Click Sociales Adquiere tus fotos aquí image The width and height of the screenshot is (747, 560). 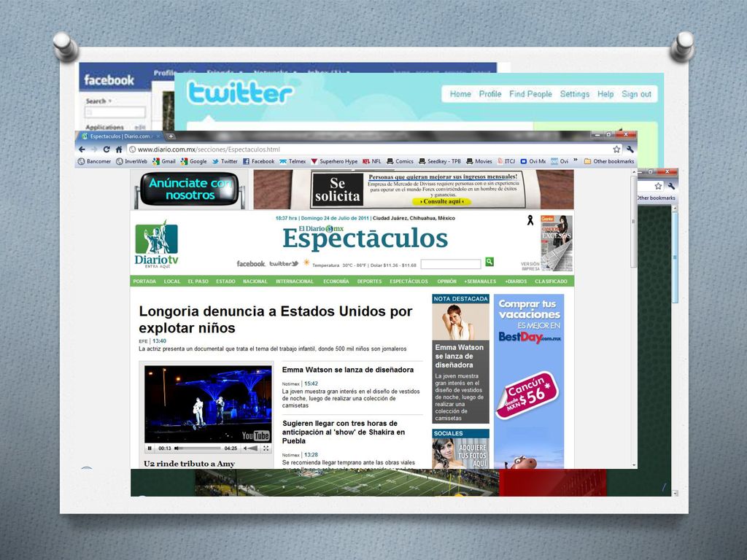point(461,454)
